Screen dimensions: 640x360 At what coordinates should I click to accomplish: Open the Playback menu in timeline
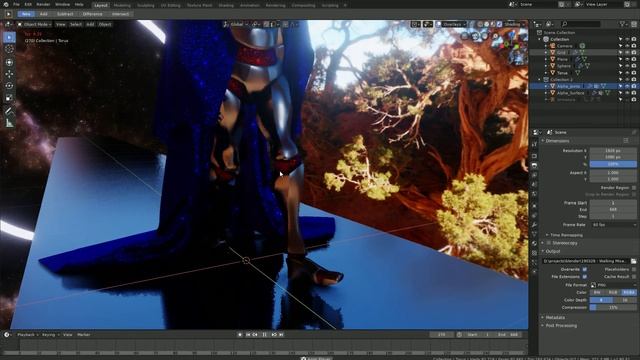[28, 335]
